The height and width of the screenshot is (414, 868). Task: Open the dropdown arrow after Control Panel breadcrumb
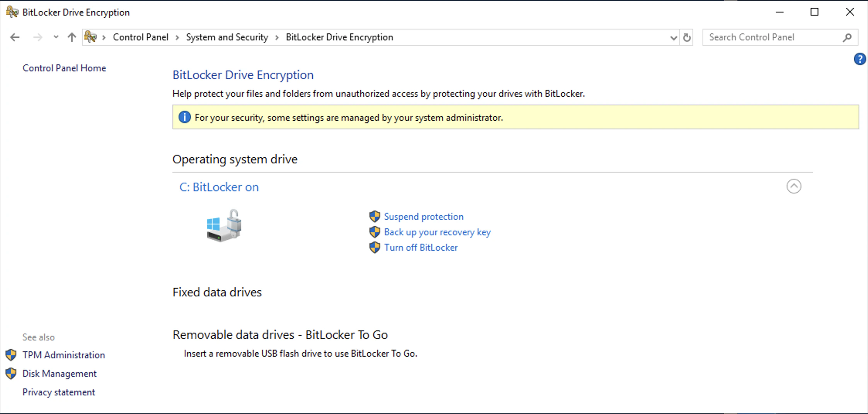177,38
